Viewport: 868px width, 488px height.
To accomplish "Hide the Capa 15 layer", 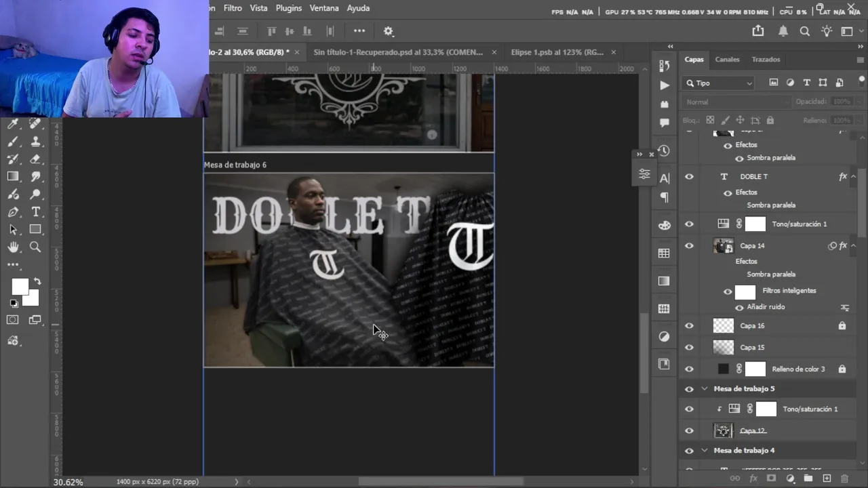I will click(x=689, y=348).
